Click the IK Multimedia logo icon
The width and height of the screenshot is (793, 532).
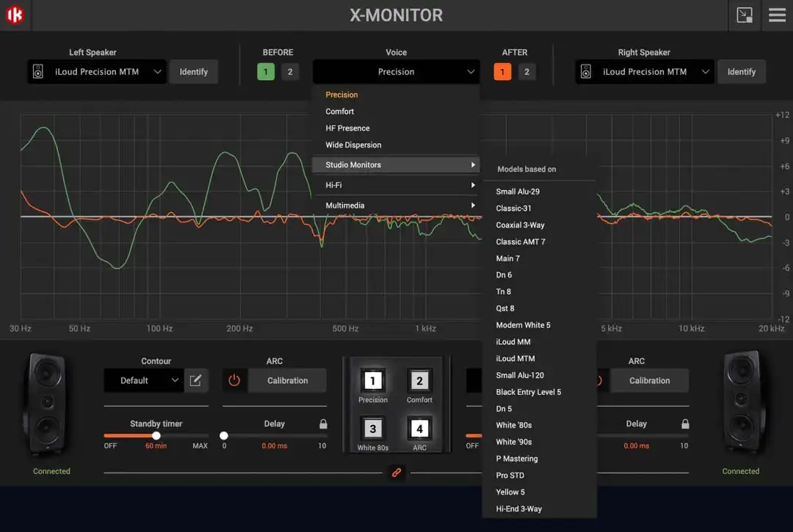[x=15, y=15]
